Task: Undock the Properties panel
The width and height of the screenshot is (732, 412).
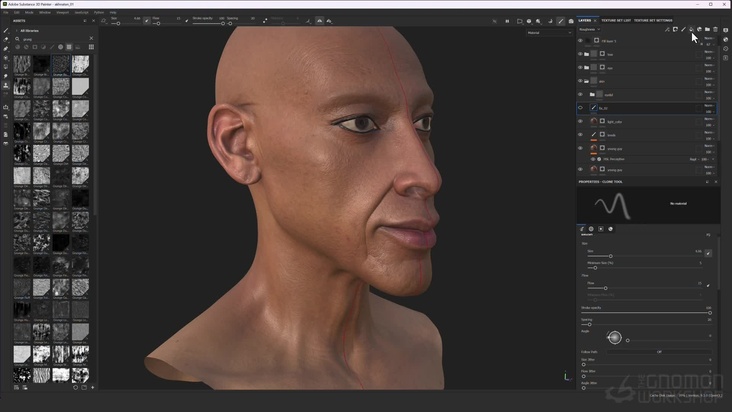Action: pos(707,182)
